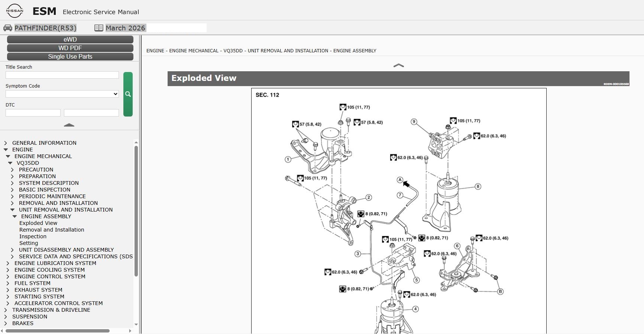Viewport: 644px width, 334px height.
Task: Expand TRANSMISSION & DRIVELINE node
Action: point(6,310)
